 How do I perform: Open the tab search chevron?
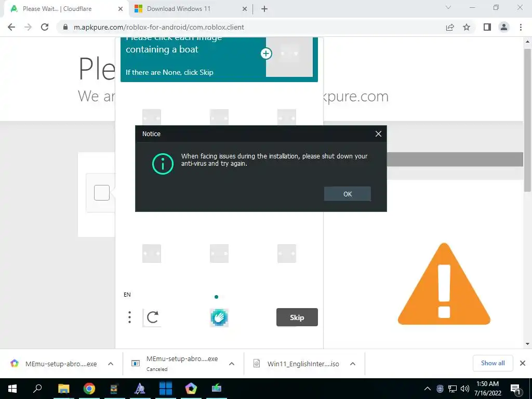click(448, 7)
